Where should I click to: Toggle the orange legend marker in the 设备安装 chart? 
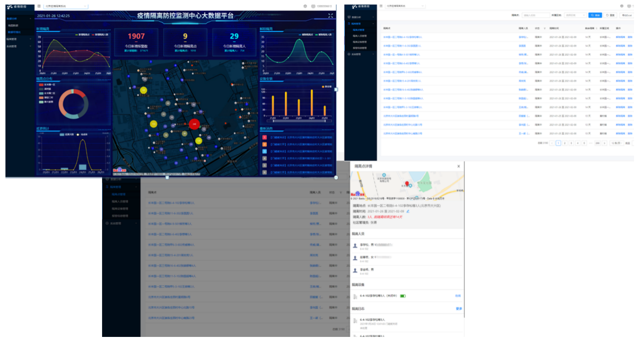tap(323, 87)
